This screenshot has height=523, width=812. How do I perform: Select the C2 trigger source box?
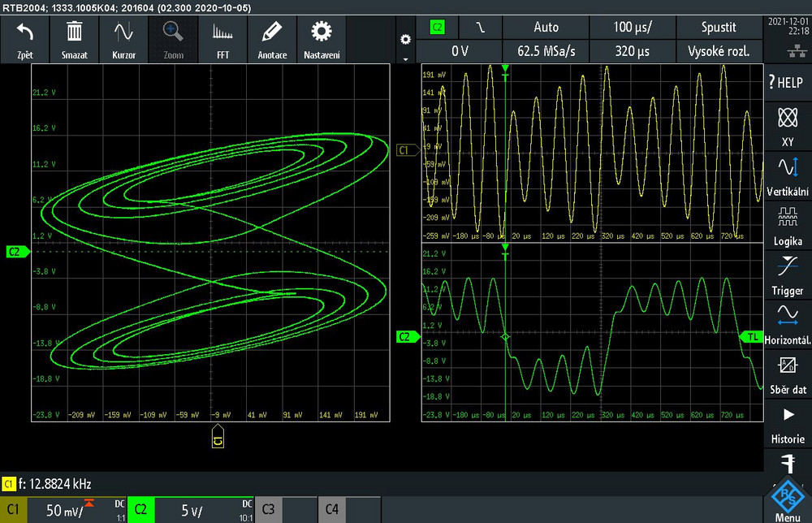pyautogui.click(x=438, y=28)
